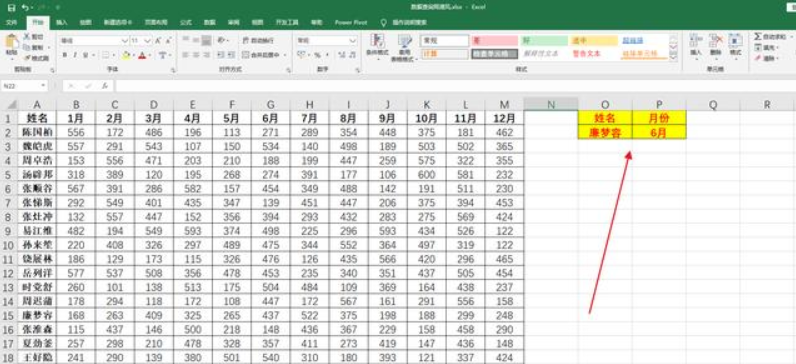The image size is (796, 364).
Task: Open the fill color dropdown arrow
Action: tap(134, 55)
